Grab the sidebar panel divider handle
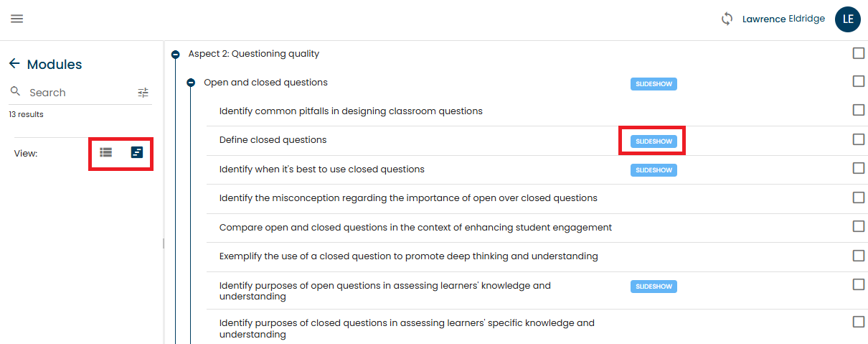This screenshot has width=868, height=344. tap(164, 243)
